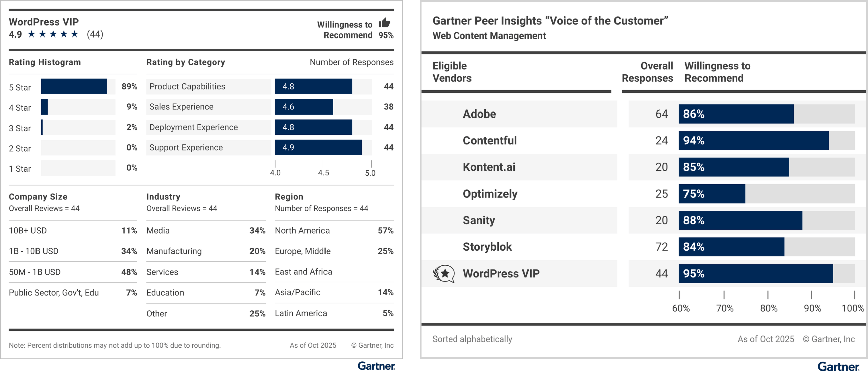
Task: Click the Eligible Vendors column header
Action: coord(452,72)
